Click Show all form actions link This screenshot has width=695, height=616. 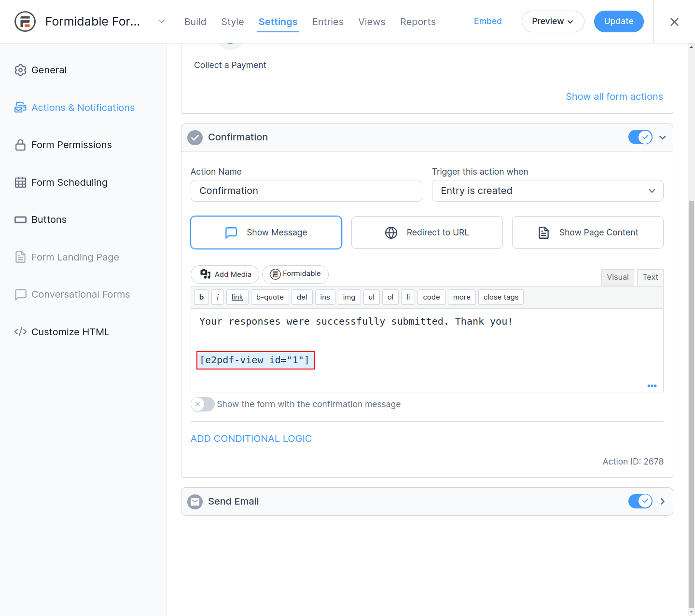pyautogui.click(x=614, y=97)
